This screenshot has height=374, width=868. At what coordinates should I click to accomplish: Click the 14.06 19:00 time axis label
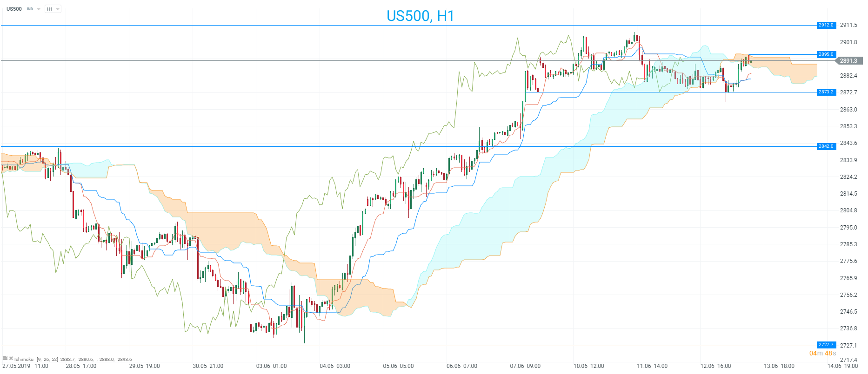842,366
